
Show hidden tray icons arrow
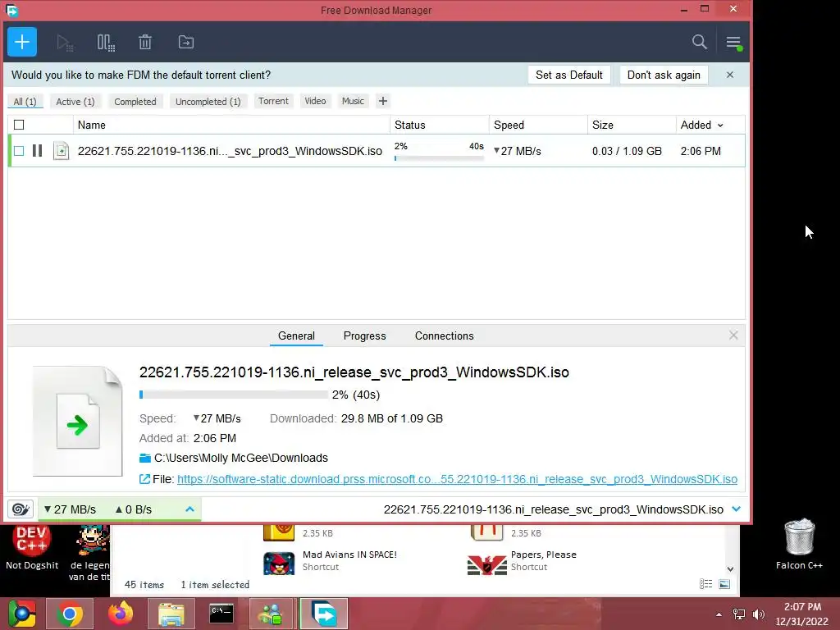pos(719,614)
